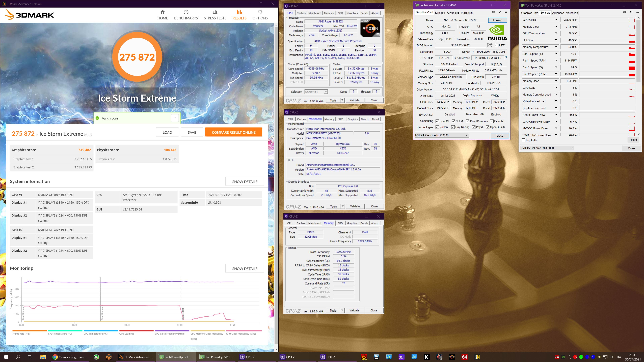Viewport: 644px width, 362px height.
Task: Toggle the DirectCompute checkbox
Action: click(x=468, y=121)
